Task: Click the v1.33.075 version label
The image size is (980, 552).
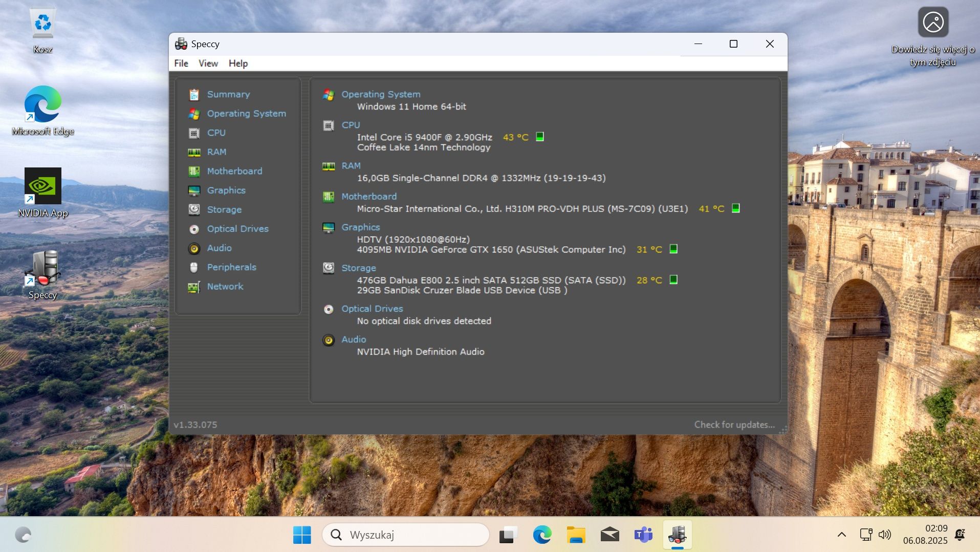Action: 195,425
